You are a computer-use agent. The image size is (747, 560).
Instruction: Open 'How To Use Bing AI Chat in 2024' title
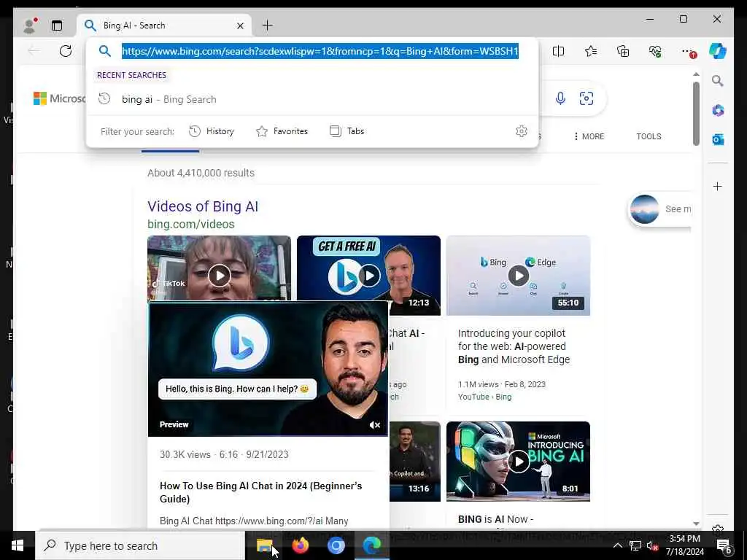tap(260, 492)
